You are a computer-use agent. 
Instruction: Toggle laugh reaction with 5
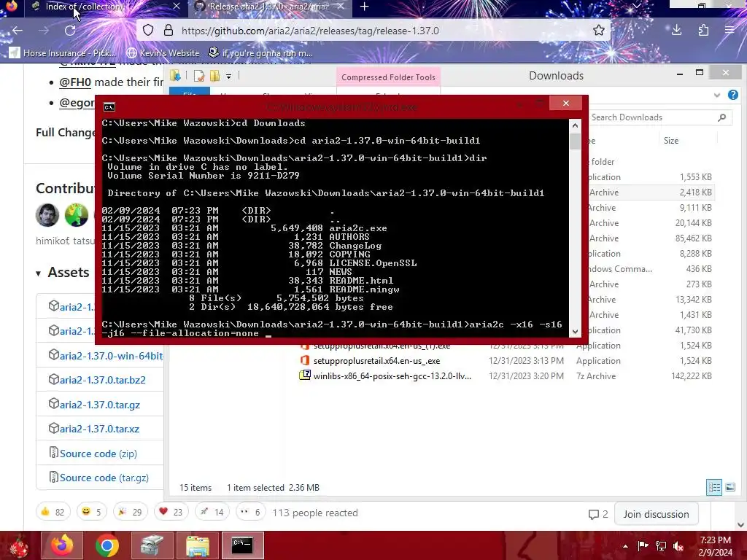pyautogui.click(x=91, y=512)
